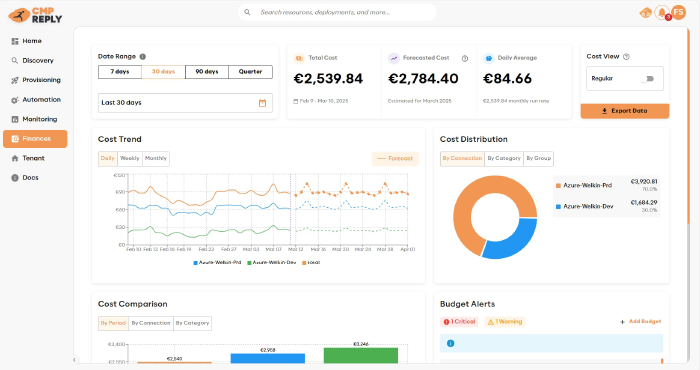Toggle the Forecast line in Cost Trend
This screenshot has width=700, height=370.
click(395, 158)
